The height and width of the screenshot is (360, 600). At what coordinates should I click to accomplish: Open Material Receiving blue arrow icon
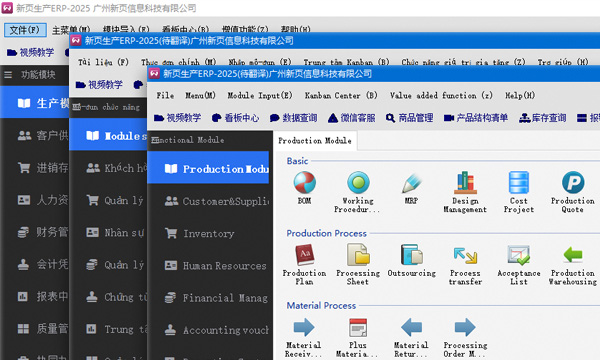coord(304,327)
